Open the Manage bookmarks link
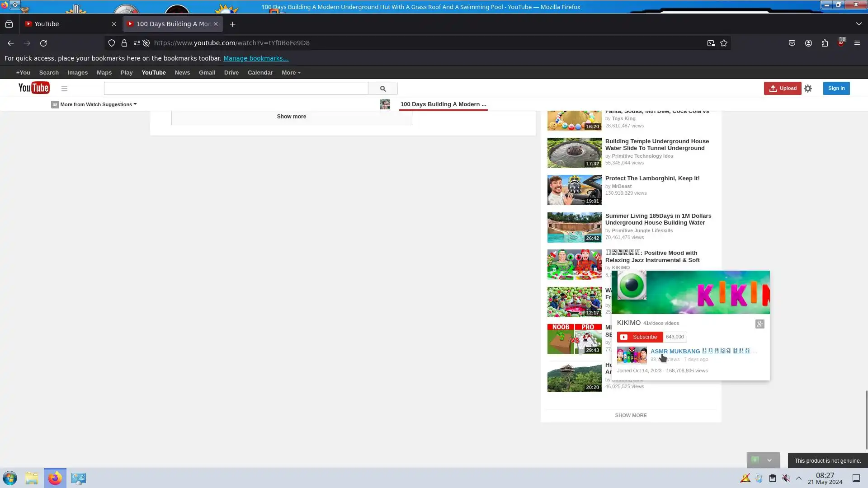 tap(255, 58)
